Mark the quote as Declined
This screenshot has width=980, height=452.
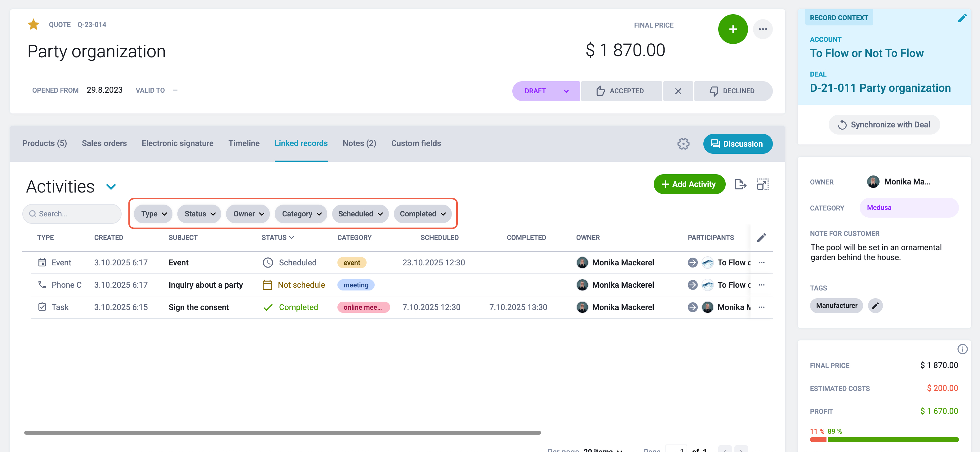tap(733, 91)
